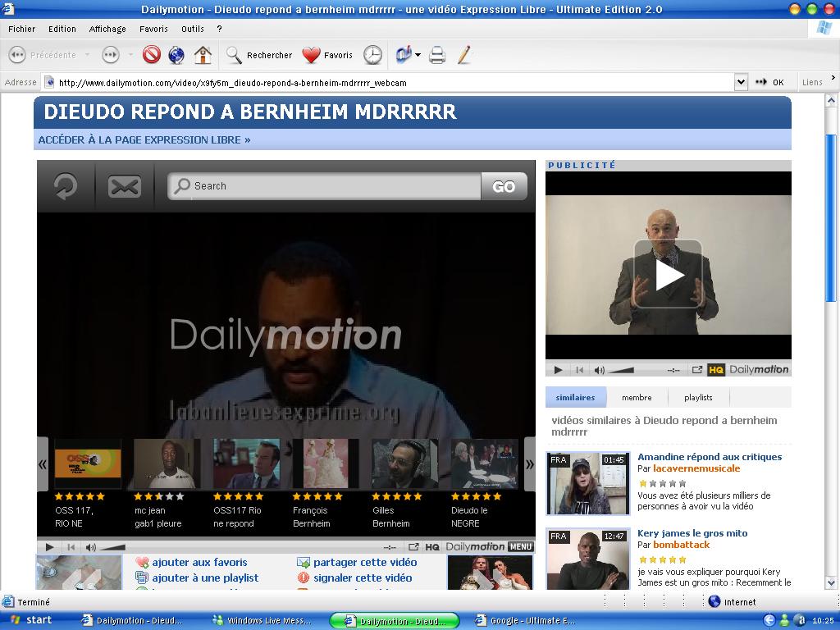Toggle HQ on the main video player
This screenshot has width=840, height=630.
click(x=431, y=547)
